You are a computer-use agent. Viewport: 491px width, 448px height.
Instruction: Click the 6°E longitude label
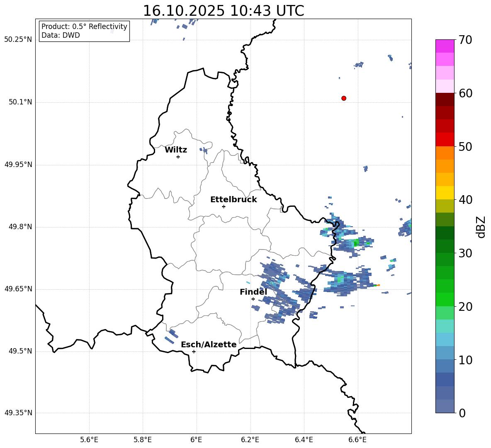[x=196, y=440]
